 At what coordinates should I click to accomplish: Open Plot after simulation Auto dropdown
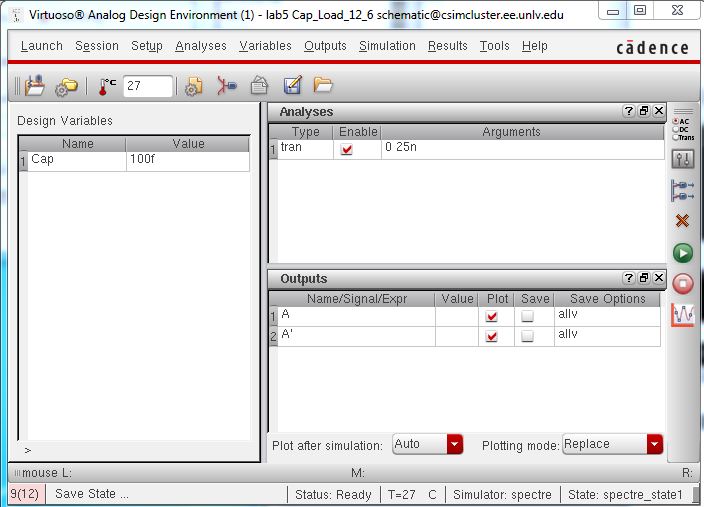[x=427, y=444]
